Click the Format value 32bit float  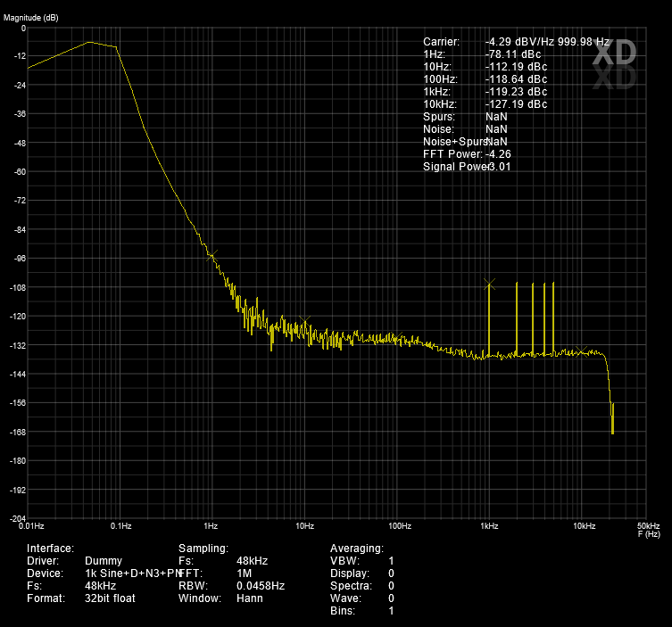[x=110, y=598]
